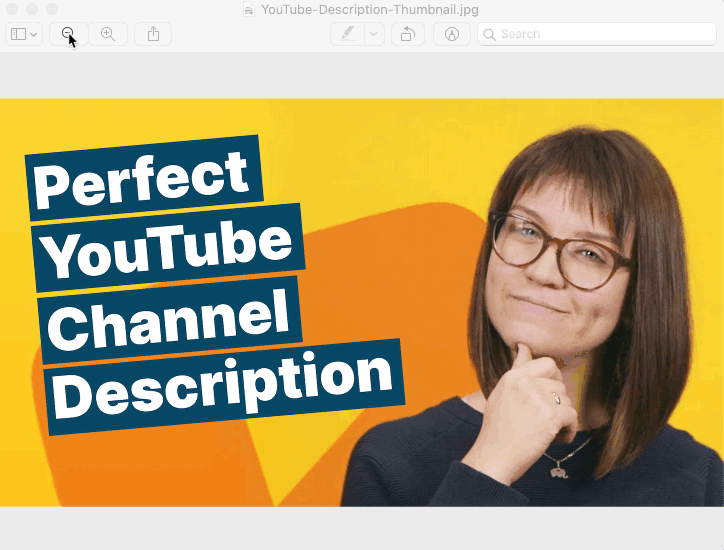Expand the highlight color dropdown chevron
Image resolution: width=724 pixels, height=550 pixels.
[x=374, y=34]
